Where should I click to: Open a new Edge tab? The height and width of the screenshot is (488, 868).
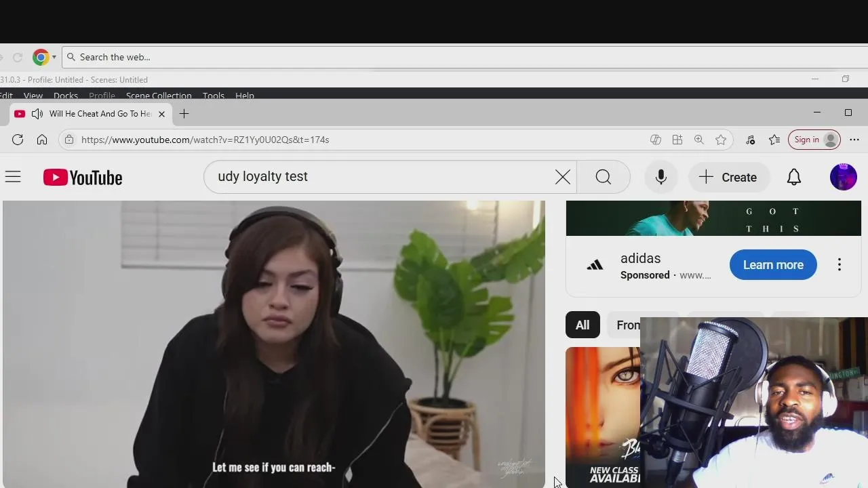coord(184,114)
